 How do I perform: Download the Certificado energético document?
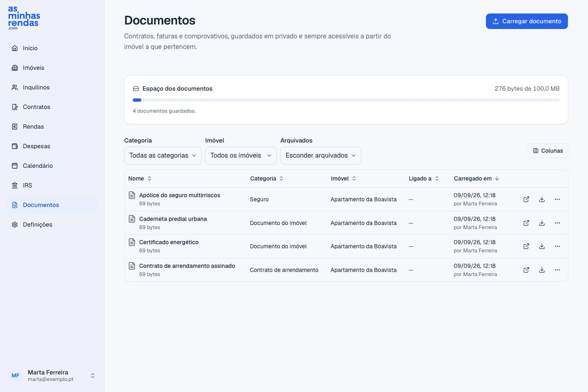point(542,246)
